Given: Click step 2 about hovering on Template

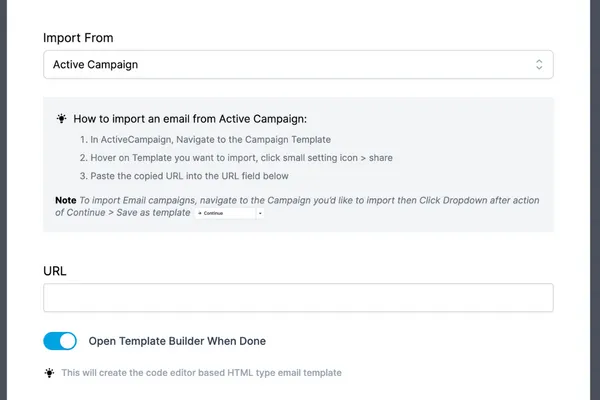Looking at the screenshot, I should pyautogui.click(x=236, y=158).
